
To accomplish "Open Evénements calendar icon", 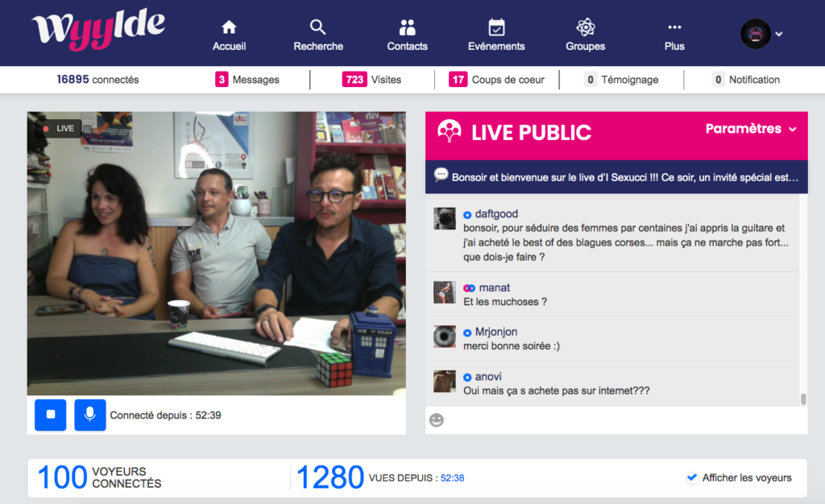I will point(496,27).
